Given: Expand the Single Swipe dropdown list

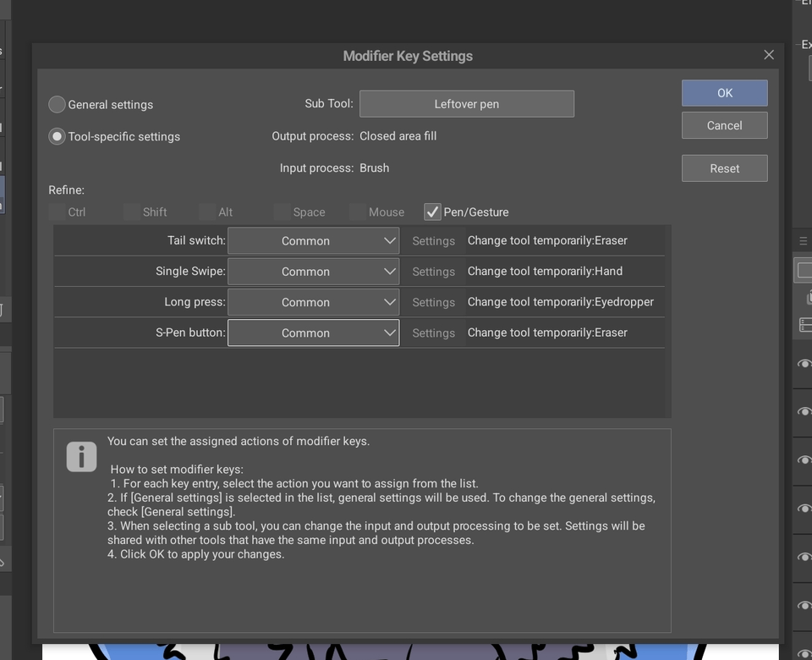Looking at the screenshot, I should coord(314,271).
